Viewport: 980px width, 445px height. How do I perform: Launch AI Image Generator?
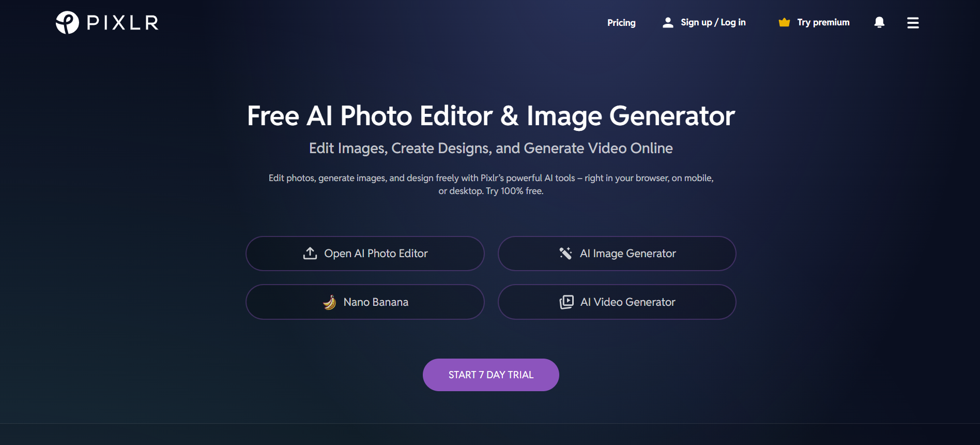click(617, 254)
